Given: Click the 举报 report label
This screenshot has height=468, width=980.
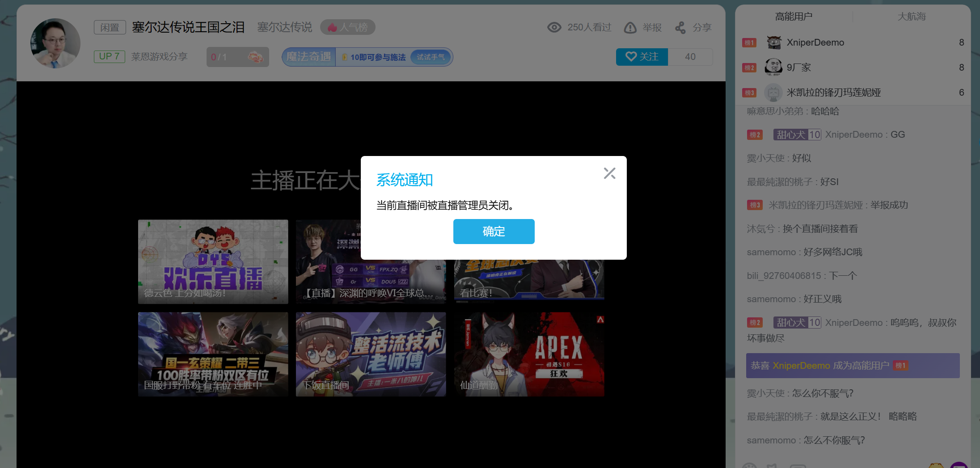Looking at the screenshot, I should [652, 28].
